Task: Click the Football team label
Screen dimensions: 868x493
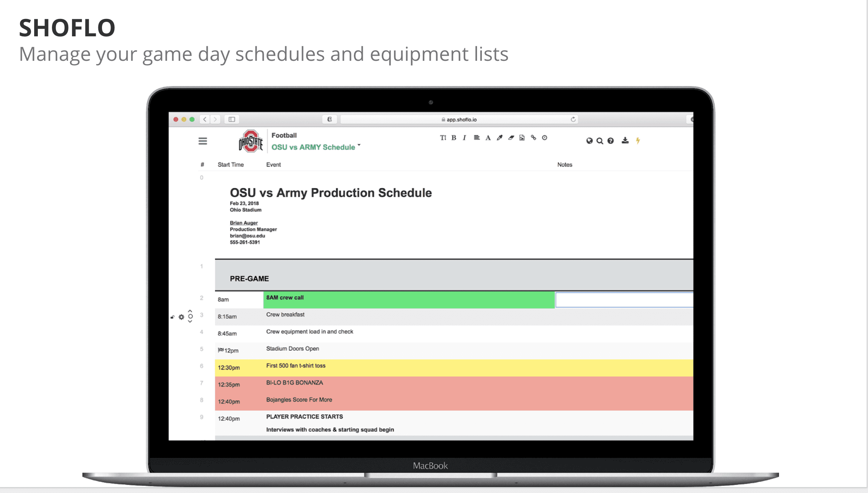Action: click(x=284, y=135)
